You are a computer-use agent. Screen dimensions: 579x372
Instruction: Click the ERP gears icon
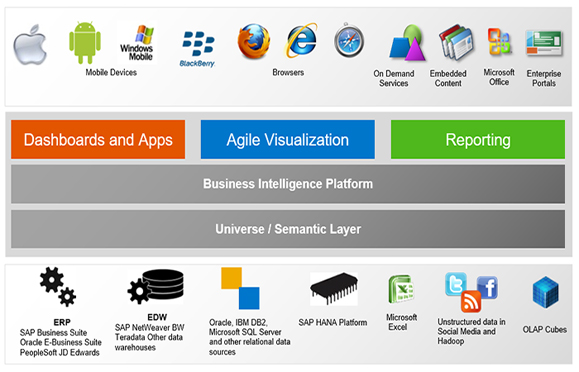(58, 287)
